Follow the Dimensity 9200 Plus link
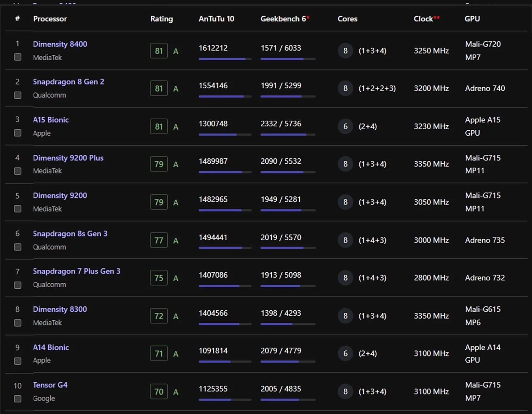Viewport: 532px width, 414px height. click(68, 158)
